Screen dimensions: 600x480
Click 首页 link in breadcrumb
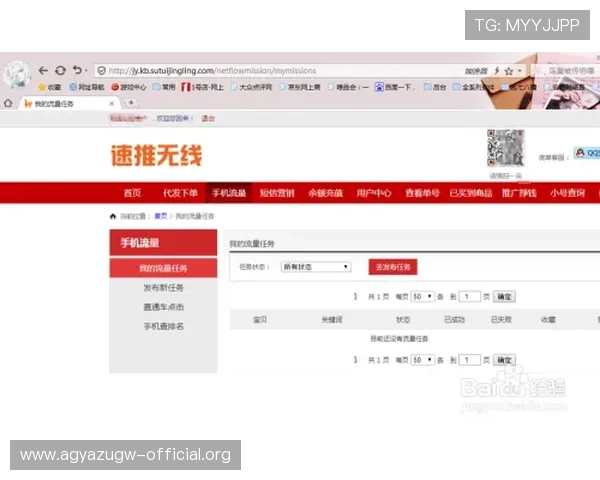[160, 216]
